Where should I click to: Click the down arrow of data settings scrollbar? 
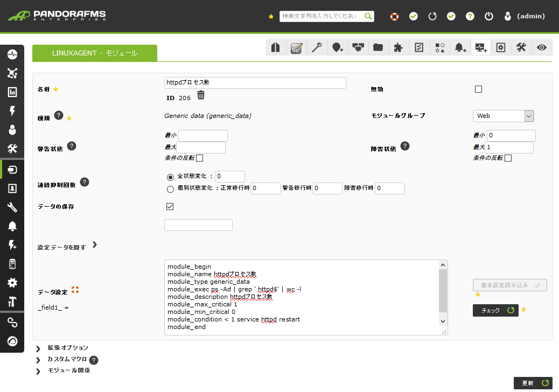[x=443, y=321]
